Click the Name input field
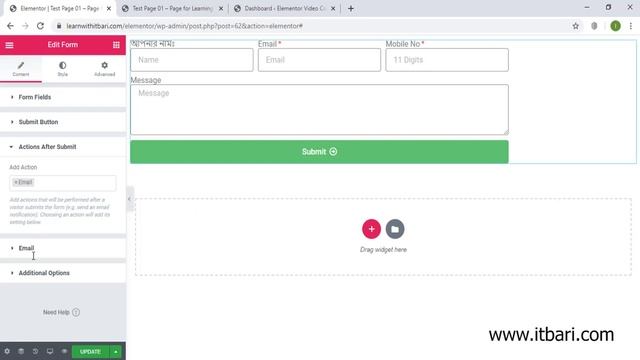Viewport: 640px width, 360px height. pyautogui.click(x=192, y=60)
